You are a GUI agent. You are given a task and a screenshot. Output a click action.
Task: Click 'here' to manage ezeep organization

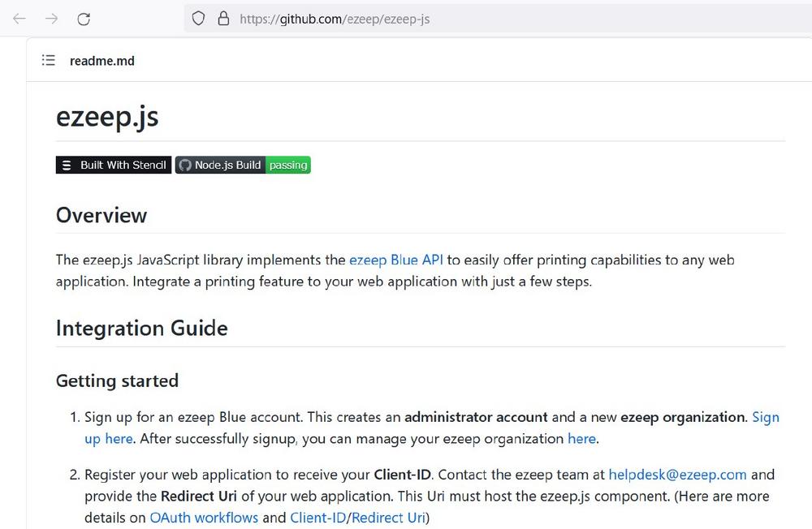click(581, 439)
